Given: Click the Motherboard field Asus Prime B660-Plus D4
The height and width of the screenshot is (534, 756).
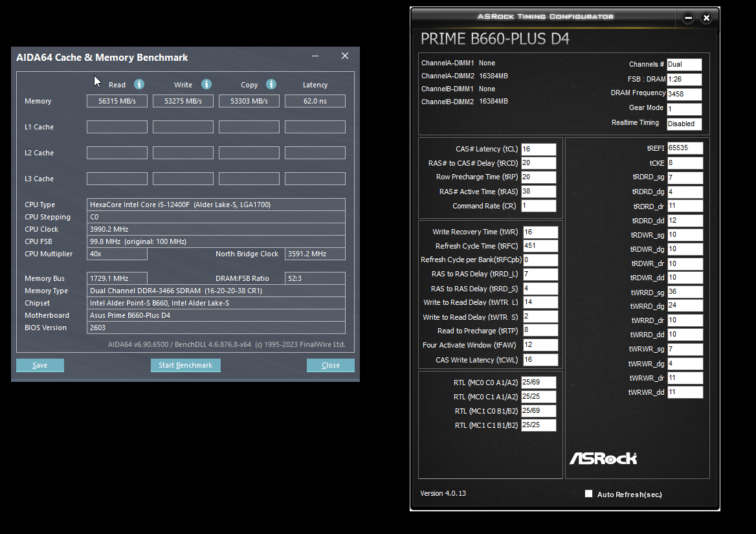Looking at the screenshot, I should pyautogui.click(x=216, y=315).
